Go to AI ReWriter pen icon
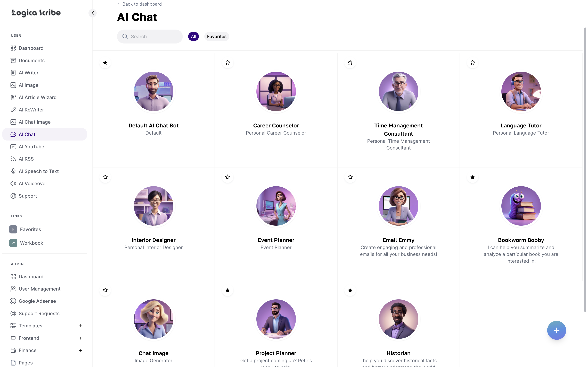 click(13, 110)
